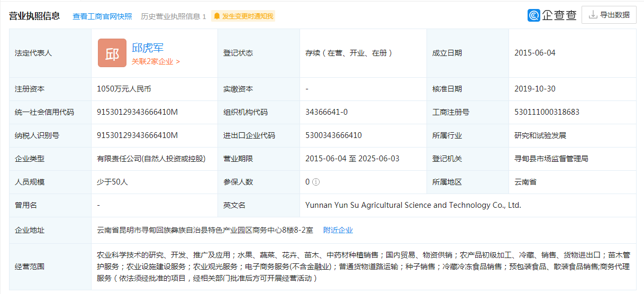The width and height of the screenshot is (644, 294).
Task: Open legal representative 邱虎军 profile link
Action: tap(148, 48)
